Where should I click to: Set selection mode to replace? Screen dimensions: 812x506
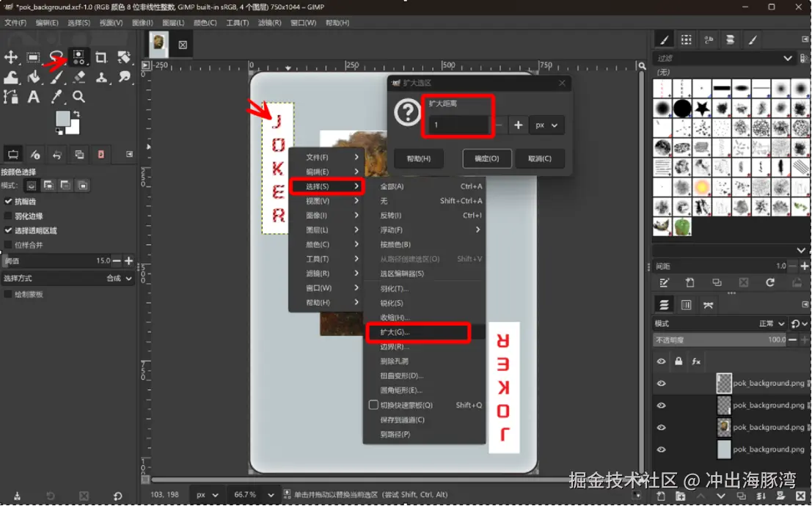(x=32, y=186)
